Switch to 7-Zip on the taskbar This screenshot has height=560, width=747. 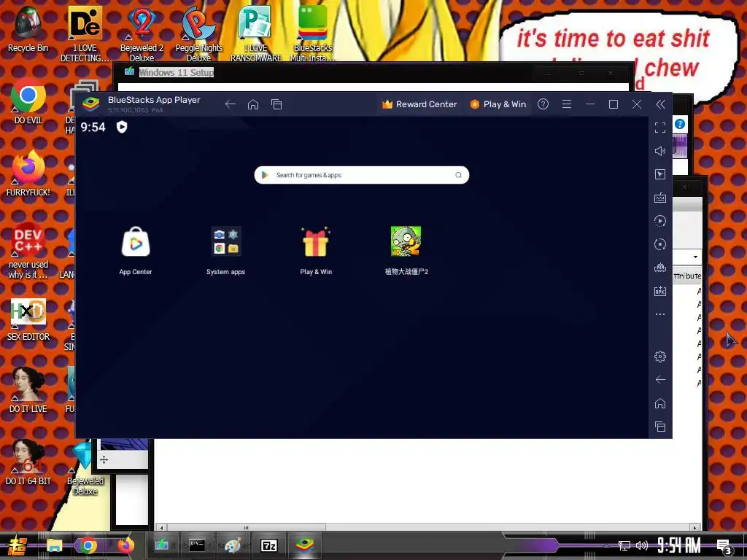pyautogui.click(x=268, y=545)
